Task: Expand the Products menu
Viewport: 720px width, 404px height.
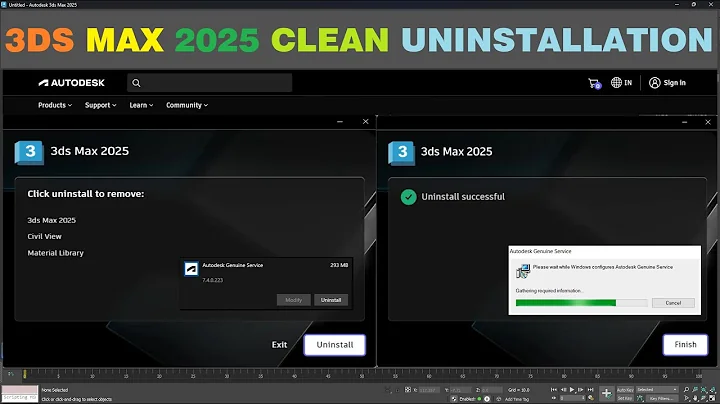Action: (x=55, y=105)
